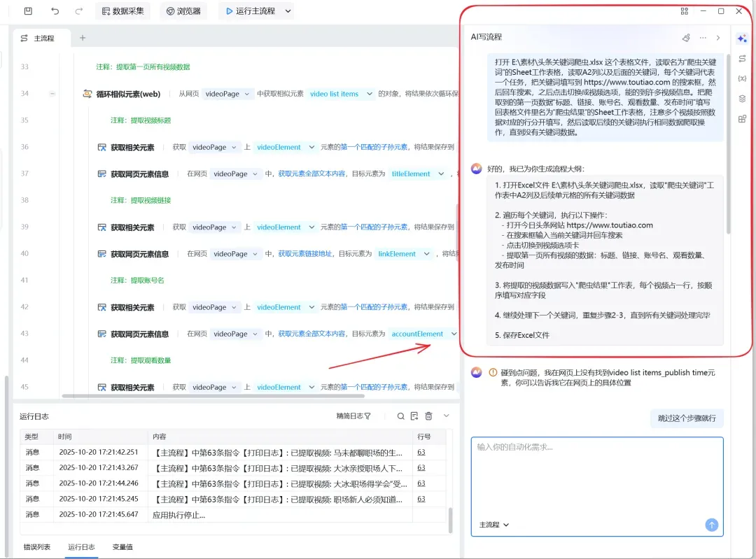This screenshot has height=559, width=756.
Task: Add a new flow tab with plus
Action: coord(83,38)
